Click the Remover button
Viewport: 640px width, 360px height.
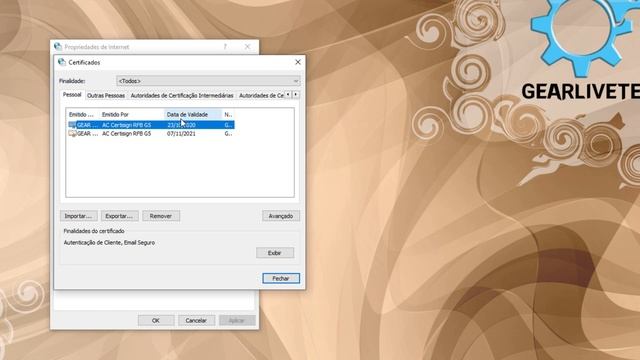[161, 216]
